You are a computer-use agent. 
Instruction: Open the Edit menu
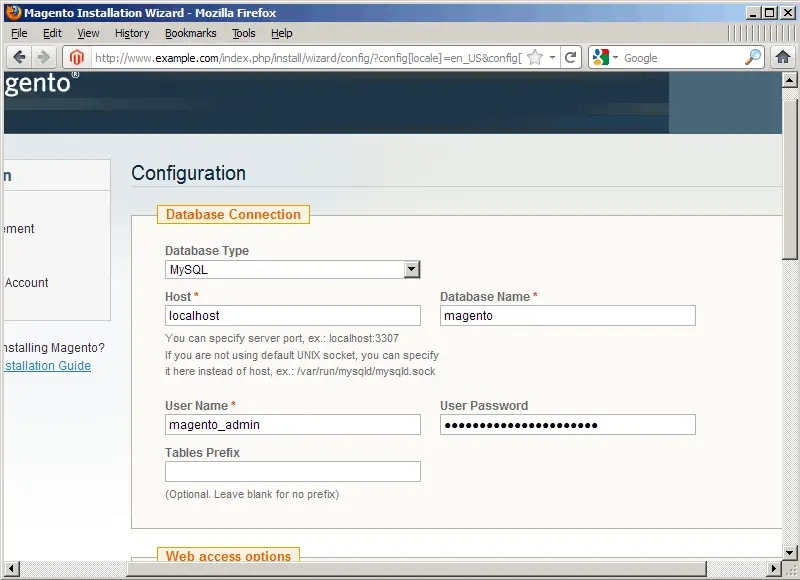coord(52,33)
